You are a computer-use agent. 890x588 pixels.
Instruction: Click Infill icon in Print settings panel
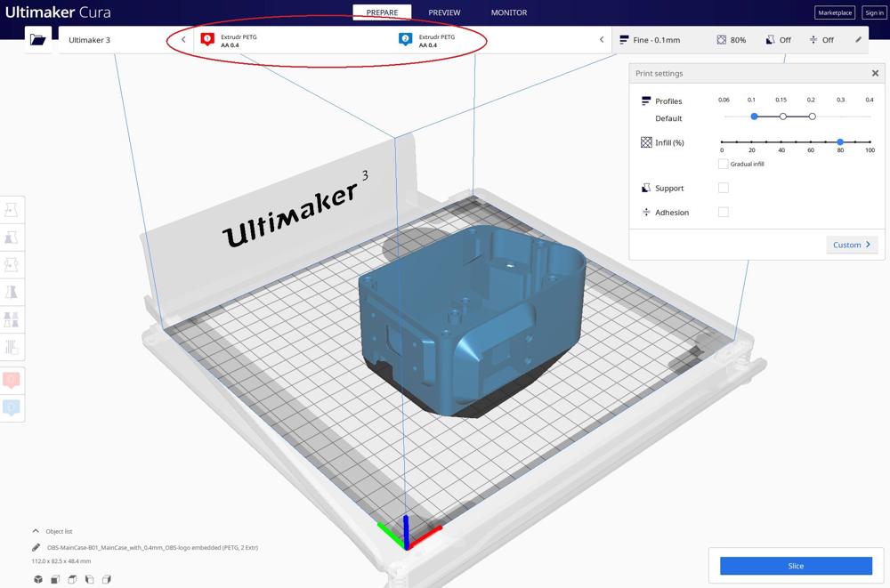coord(646,142)
